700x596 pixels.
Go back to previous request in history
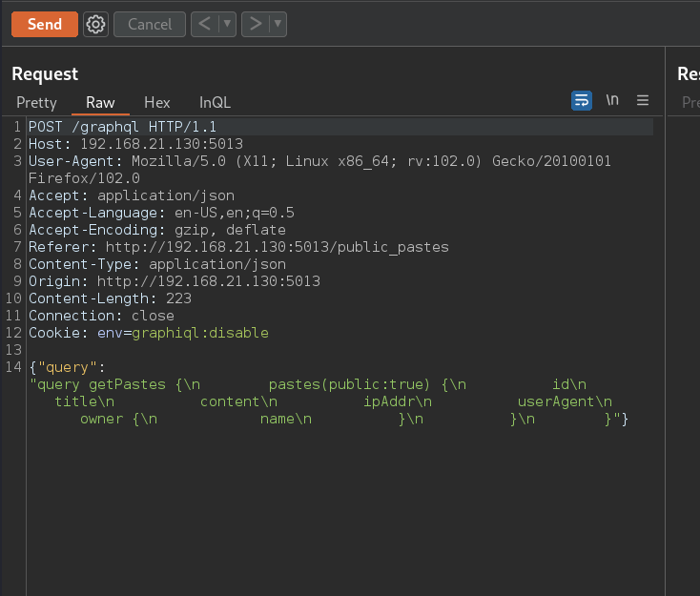pyautogui.click(x=204, y=25)
